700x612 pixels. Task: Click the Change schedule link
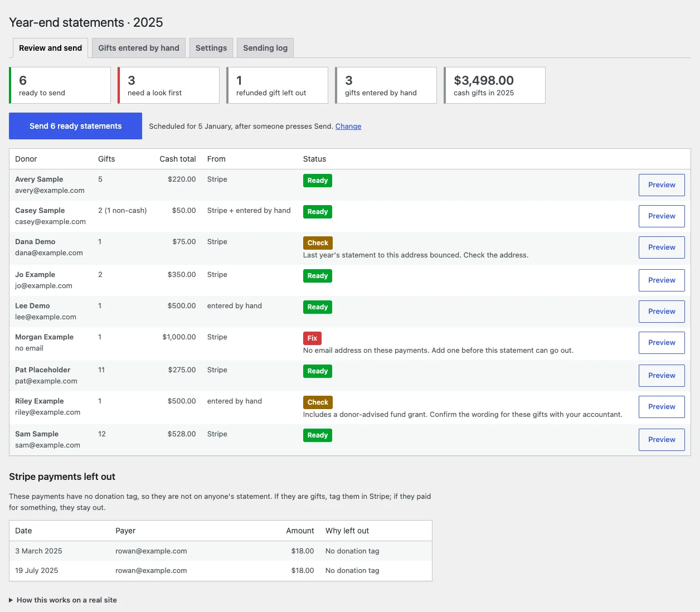tap(348, 127)
